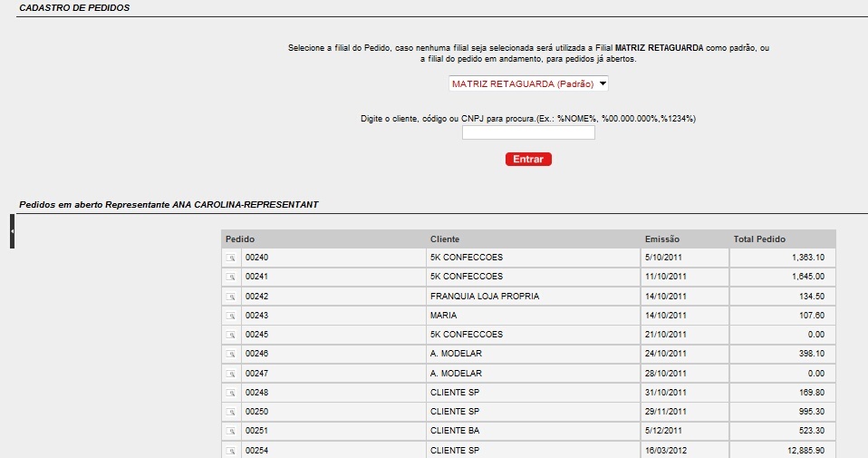Viewport: 868px width, 458px height.
Task: Select order number 00251
Action: [256, 430]
